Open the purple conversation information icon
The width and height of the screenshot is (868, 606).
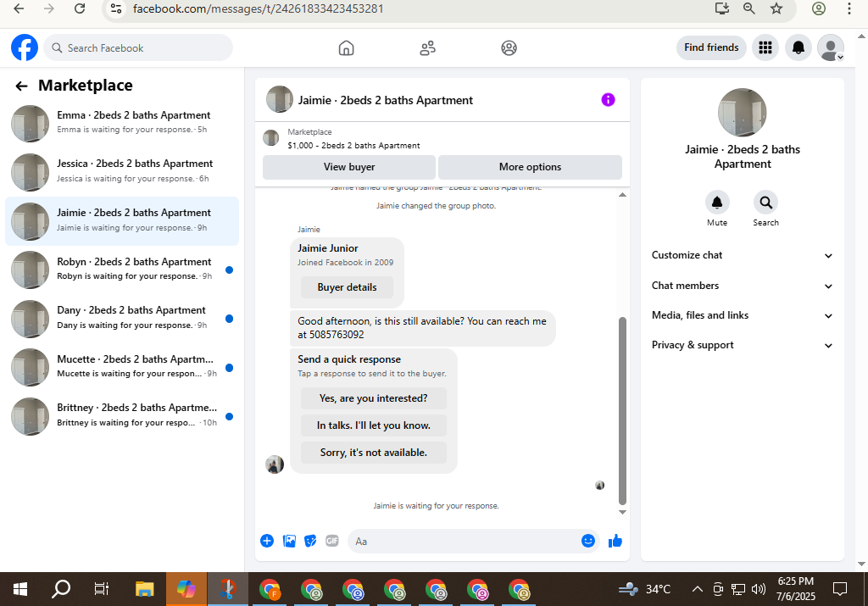tap(608, 100)
